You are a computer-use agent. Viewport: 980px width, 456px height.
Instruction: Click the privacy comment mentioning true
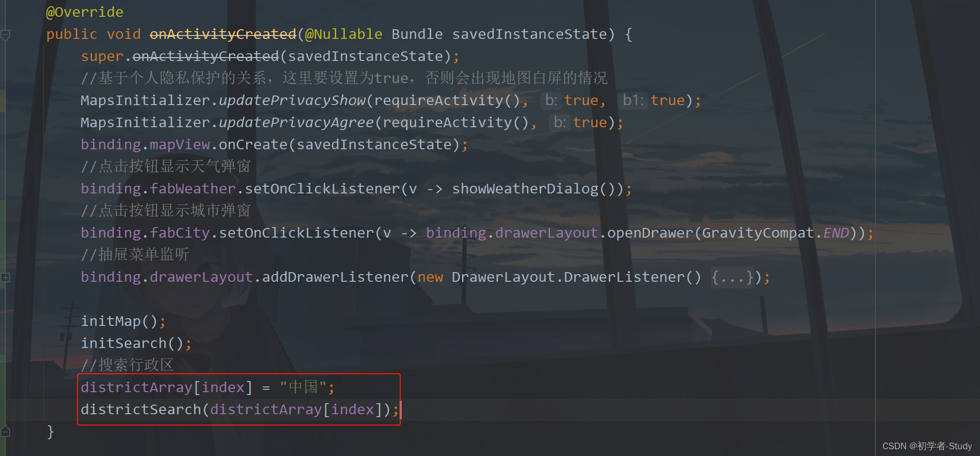coord(344,78)
